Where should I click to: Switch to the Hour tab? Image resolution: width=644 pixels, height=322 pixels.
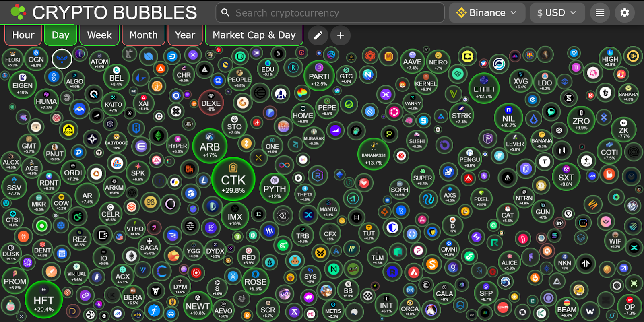pyautogui.click(x=23, y=35)
